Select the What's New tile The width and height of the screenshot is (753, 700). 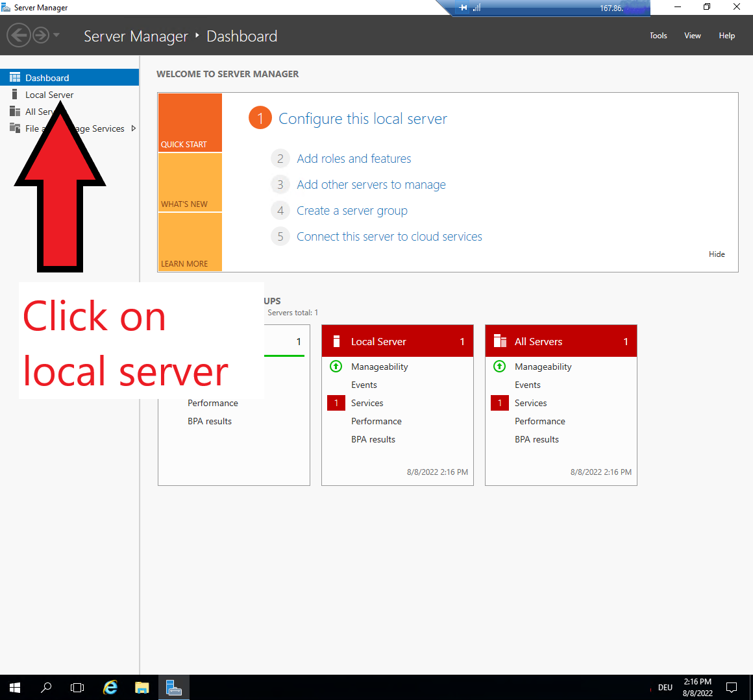pyautogui.click(x=190, y=182)
